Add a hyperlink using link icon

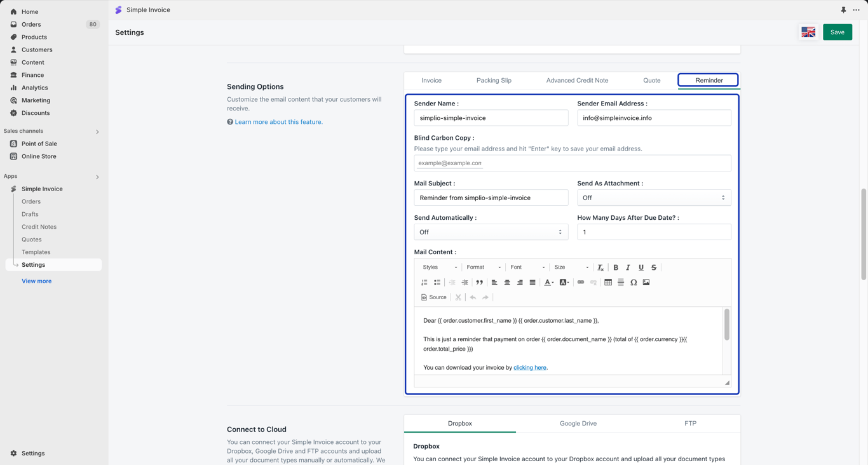(581, 282)
